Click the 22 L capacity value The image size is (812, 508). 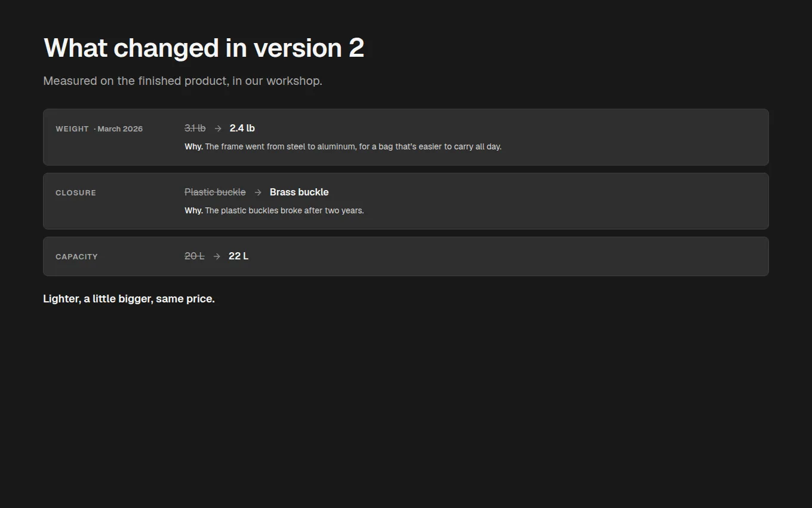[x=239, y=256]
